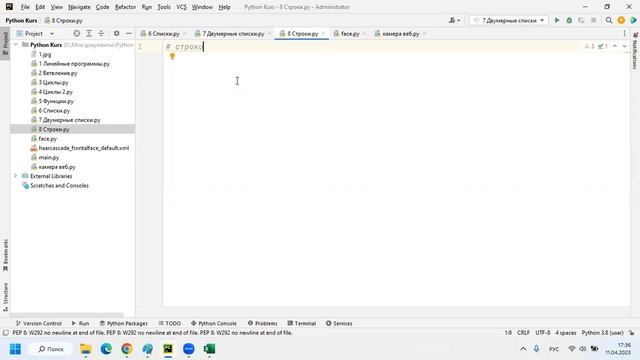The image size is (640, 360).
Task: Open the Tools menu
Action: 164,7
